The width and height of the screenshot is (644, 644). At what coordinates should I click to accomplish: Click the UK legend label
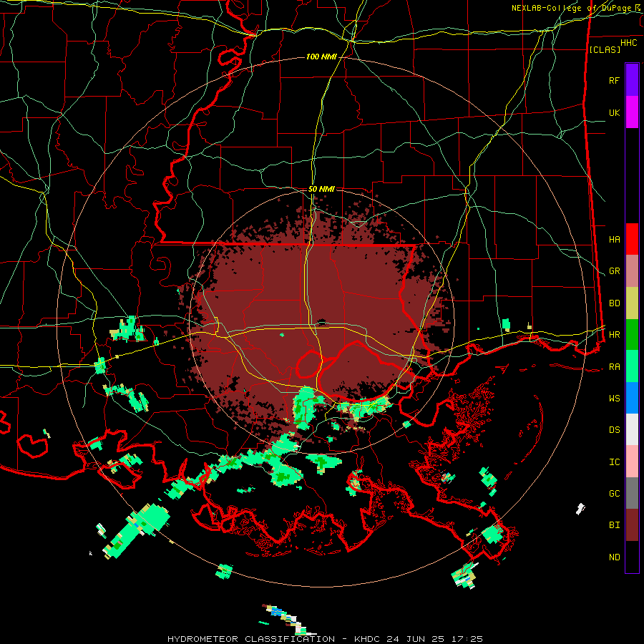tap(614, 112)
